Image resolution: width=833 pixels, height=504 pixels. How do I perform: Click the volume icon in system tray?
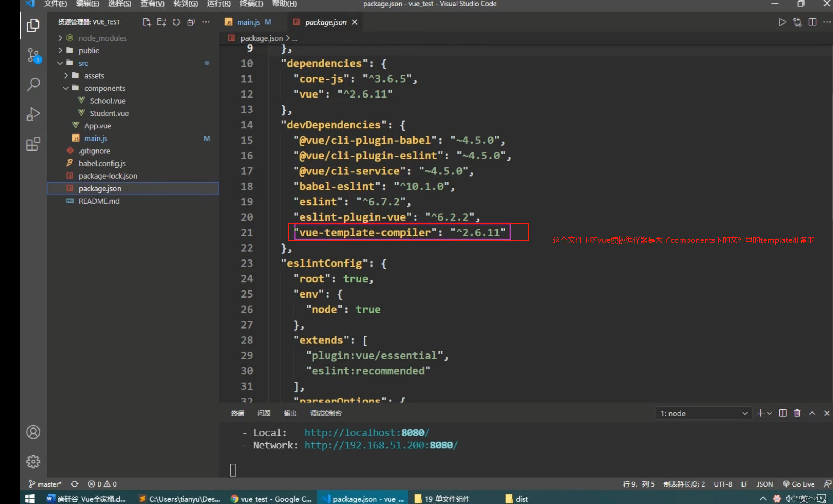coord(788,498)
